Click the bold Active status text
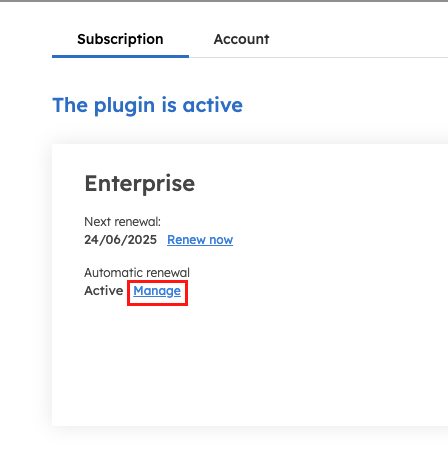The height and width of the screenshot is (464, 448). pos(104,291)
